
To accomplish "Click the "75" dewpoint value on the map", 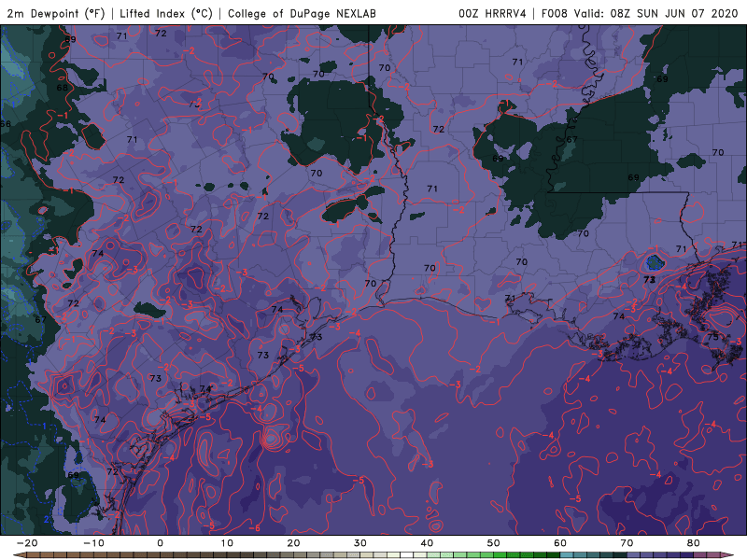I will point(712,337).
